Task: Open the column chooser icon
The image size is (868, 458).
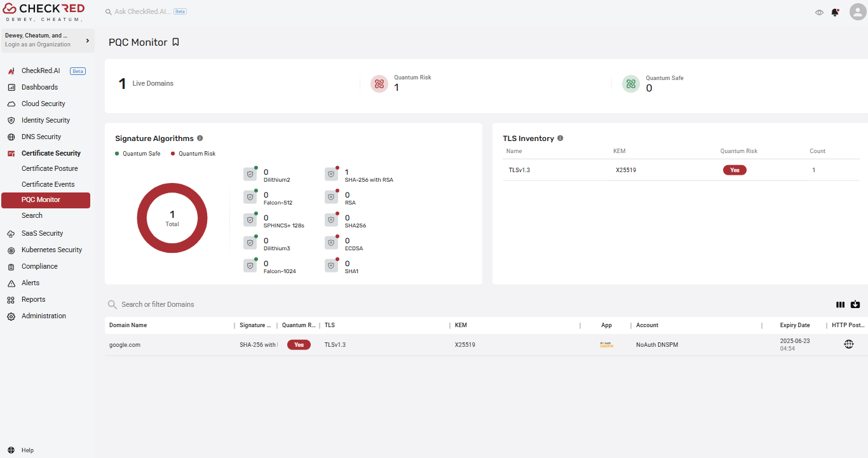Action: pyautogui.click(x=841, y=304)
